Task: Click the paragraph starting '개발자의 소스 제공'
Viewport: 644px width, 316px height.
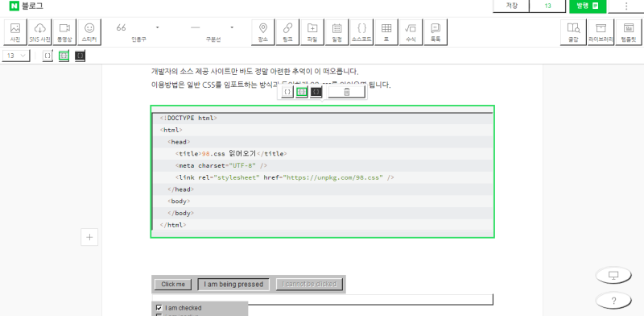Action: click(x=255, y=72)
